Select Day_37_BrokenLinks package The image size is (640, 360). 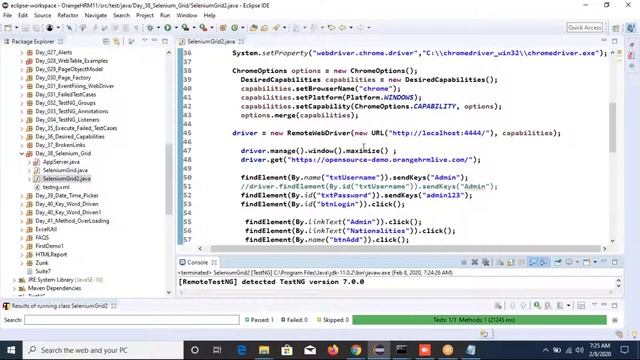pos(60,145)
